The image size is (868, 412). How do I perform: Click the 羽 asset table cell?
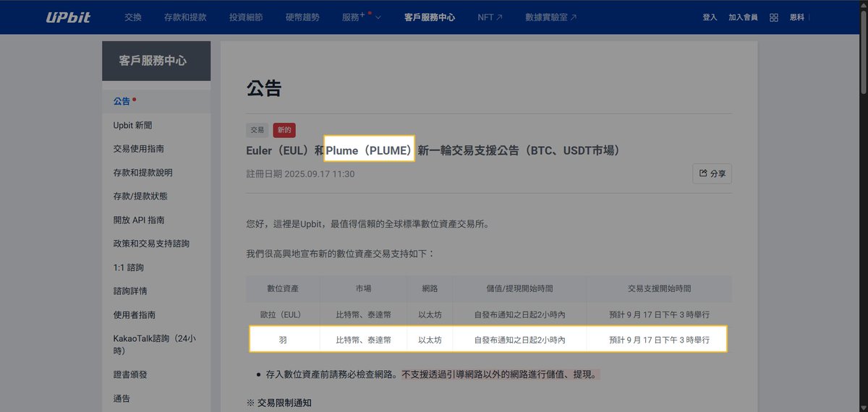pos(283,339)
